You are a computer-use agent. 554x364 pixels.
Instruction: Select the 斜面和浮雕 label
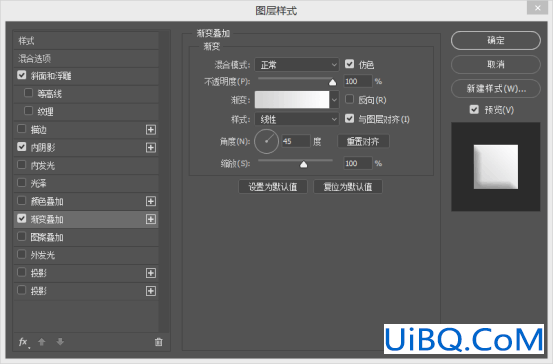tap(51, 76)
